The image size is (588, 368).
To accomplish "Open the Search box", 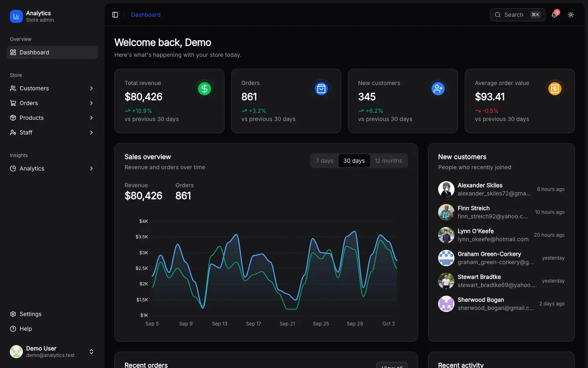I will coord(517,15).
